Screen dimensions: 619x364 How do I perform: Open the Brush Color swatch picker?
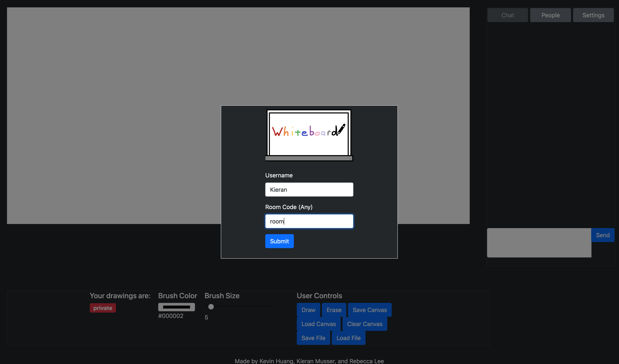(176, 307)
